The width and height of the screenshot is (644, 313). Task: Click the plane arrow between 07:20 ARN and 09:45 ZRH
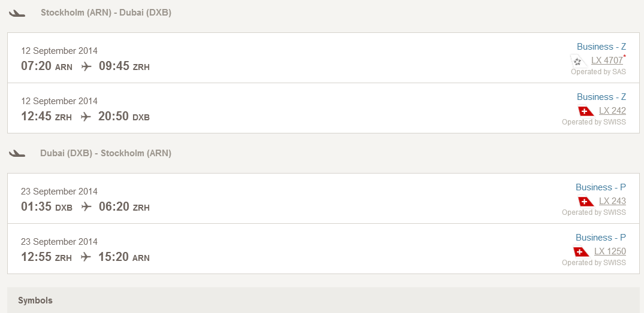click(x=86, y=66)
